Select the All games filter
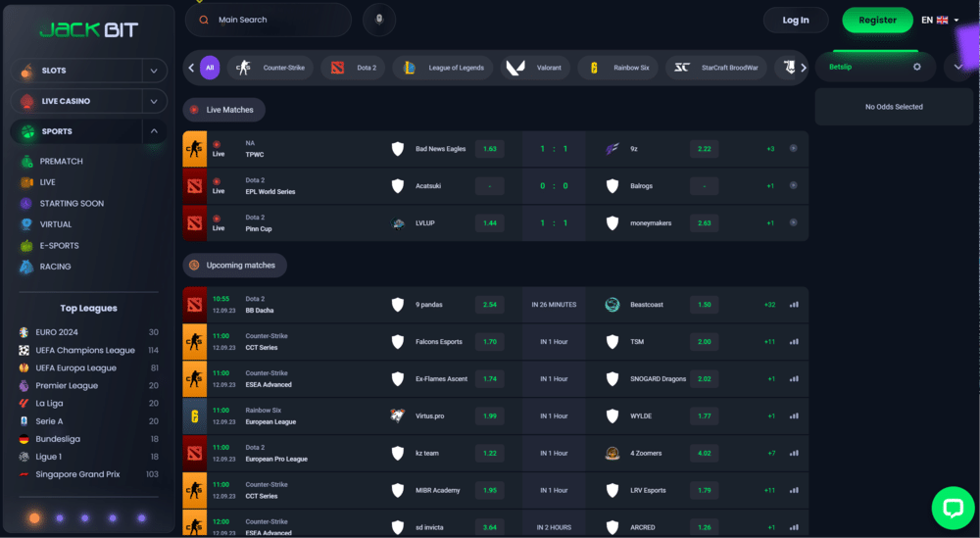980x538 pixels. point(210,68)
